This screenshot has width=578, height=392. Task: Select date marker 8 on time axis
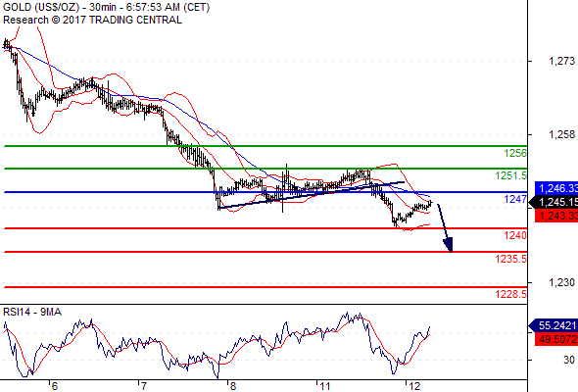point(232,386)
